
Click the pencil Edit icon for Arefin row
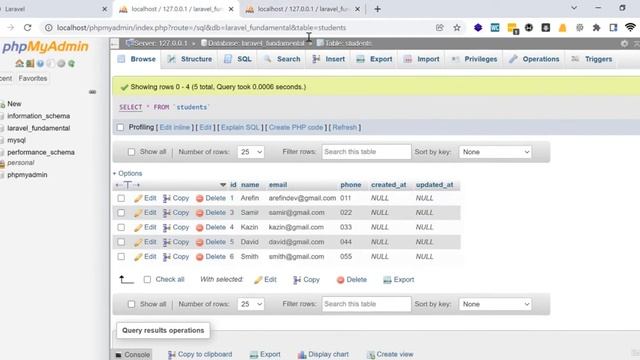coord(138,198)
